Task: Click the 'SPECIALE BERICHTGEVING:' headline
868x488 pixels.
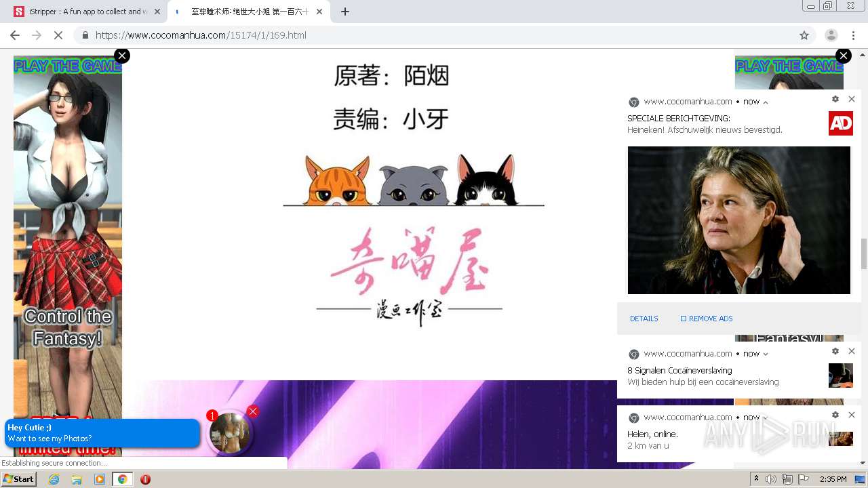Action: 679,119
